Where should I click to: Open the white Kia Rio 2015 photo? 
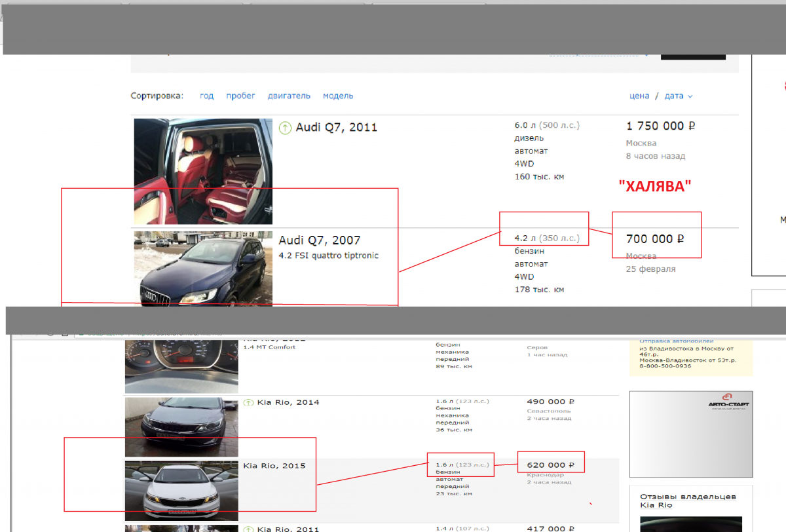pyautogui.click(x=181, y=491)
